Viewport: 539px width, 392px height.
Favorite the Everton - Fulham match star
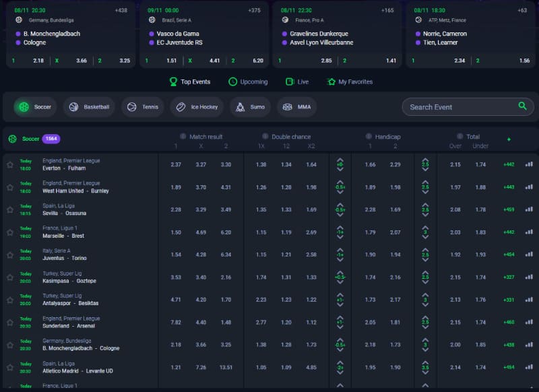(9, 164)
